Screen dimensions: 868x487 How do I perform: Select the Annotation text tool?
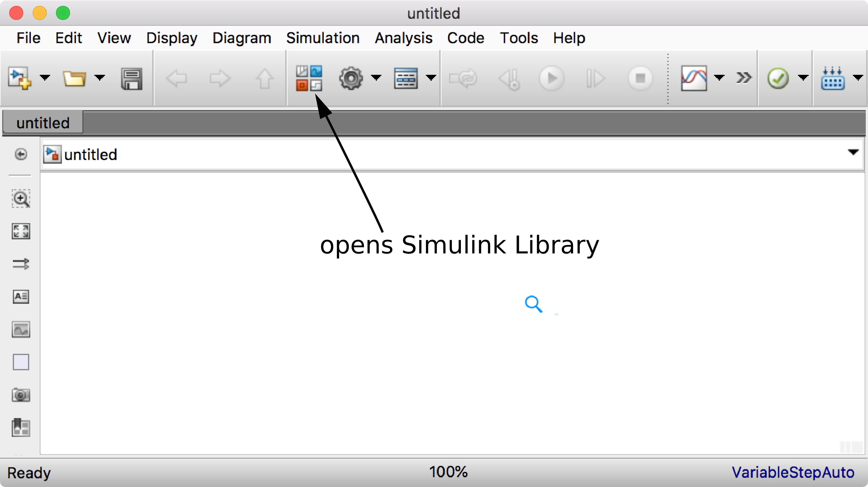point(21,296)
